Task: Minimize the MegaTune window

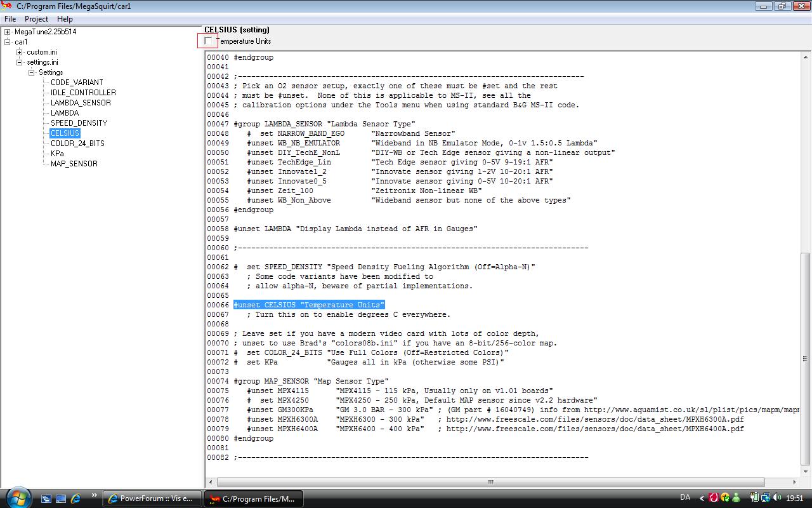Action: (764, 6)
